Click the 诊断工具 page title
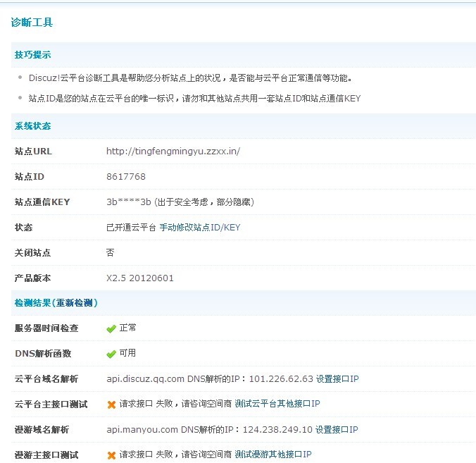Image resolution: width=476 pixels, height=463 pixels. pyautogui.click(x=32, y=23)
